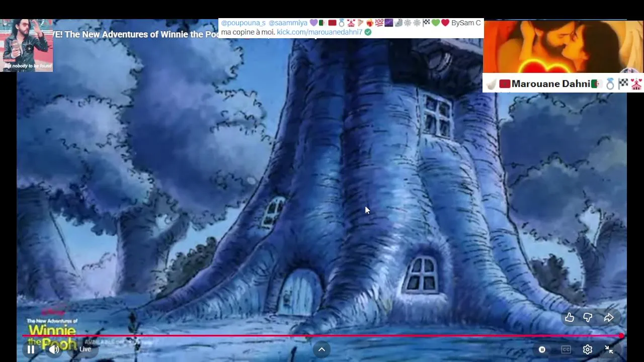
Task: Seek on the red progress bar
Action: tap(322, 335)
